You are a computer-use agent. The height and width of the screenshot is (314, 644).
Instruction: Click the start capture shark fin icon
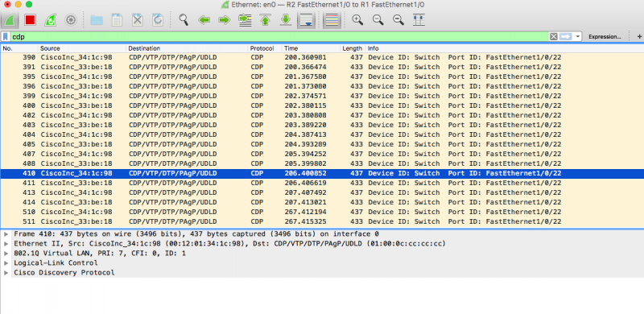coord(10,20)
